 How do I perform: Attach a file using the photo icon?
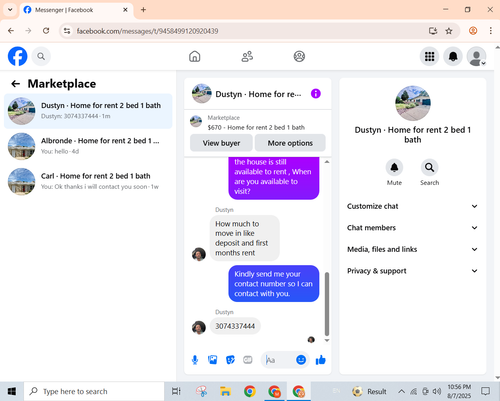coord(213,360)
